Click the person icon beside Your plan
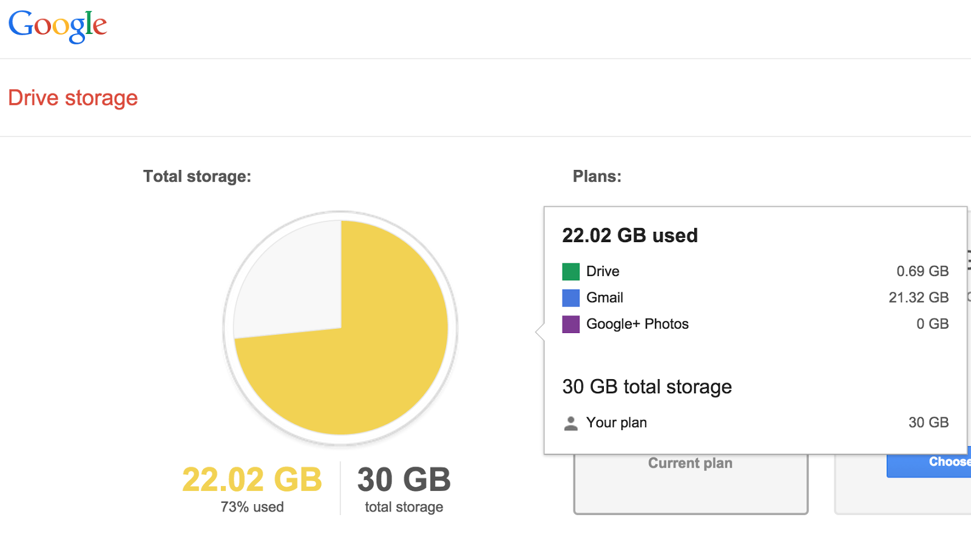Viewport: 971px width, 560px height. click(570, 423)
